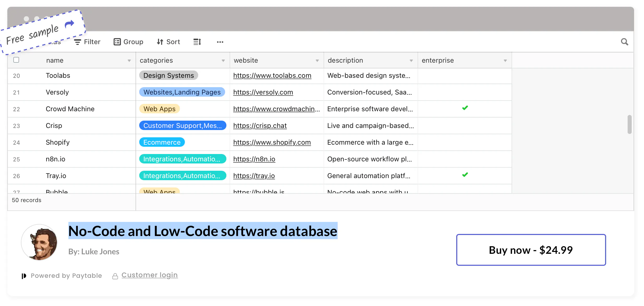Click description 'Open-source workflow pl...'
644x306 pixels.
coord(370,159)
